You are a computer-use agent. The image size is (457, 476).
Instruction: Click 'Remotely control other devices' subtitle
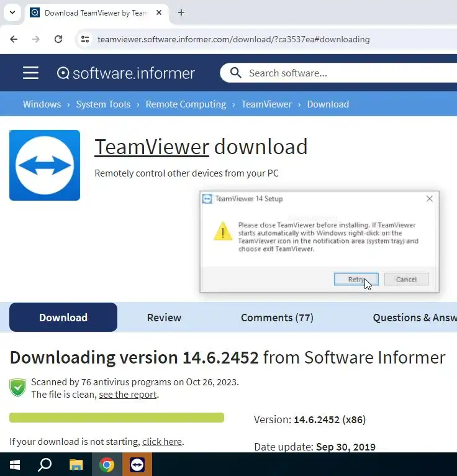coord(186,173)
